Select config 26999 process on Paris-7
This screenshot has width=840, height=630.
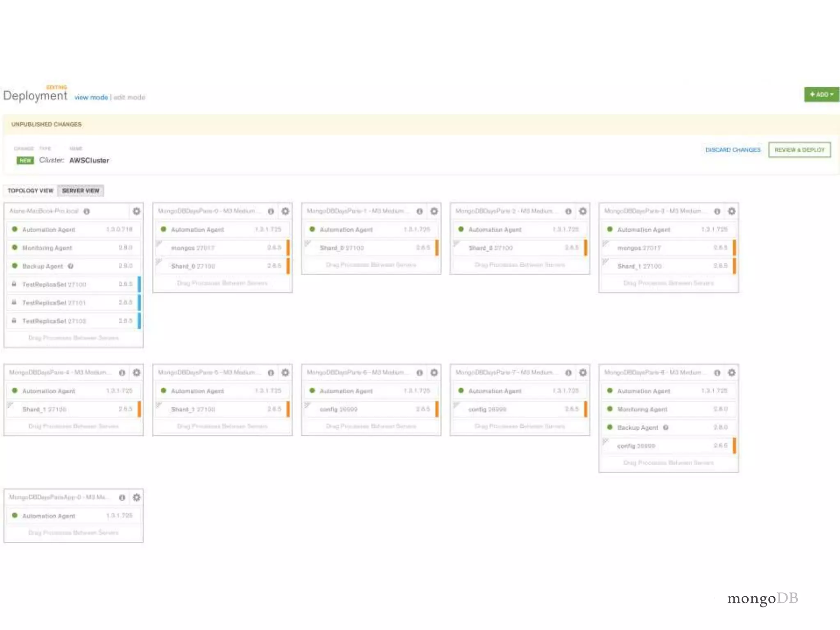tap(520, 409)
